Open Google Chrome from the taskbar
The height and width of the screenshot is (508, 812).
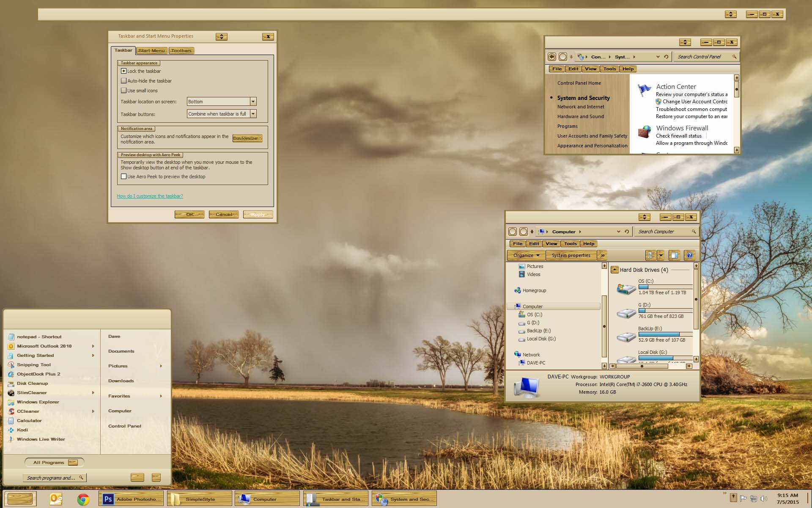(x=83, y=500)
